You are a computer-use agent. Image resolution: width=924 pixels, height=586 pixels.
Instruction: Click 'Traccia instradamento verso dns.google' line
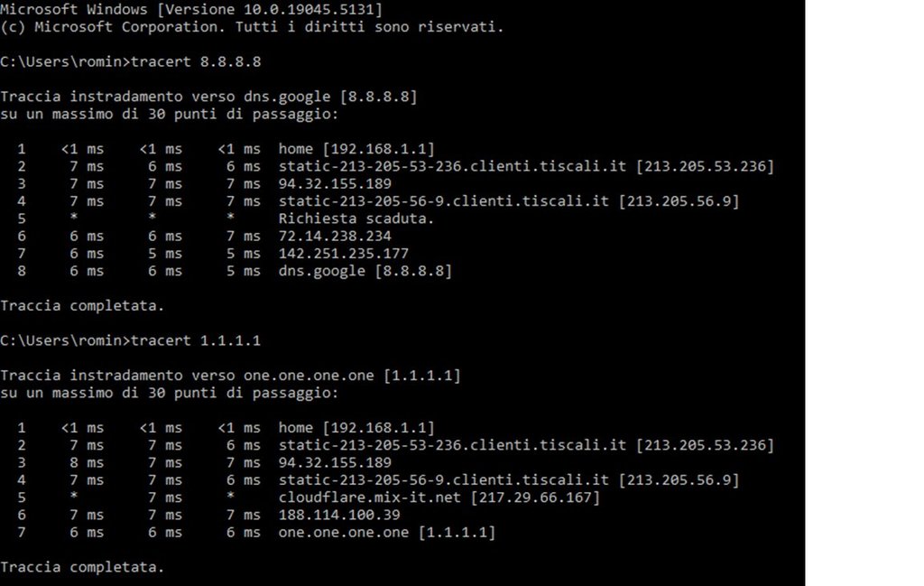tap(208, 97)
